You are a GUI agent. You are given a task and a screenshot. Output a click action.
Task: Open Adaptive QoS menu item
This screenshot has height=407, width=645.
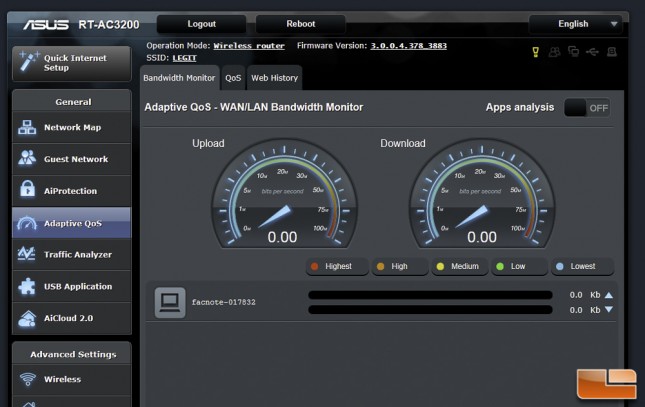72,223
